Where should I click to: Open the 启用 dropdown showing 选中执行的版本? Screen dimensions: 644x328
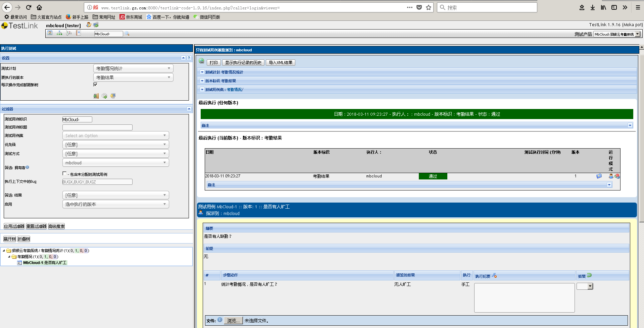point(116,204)
